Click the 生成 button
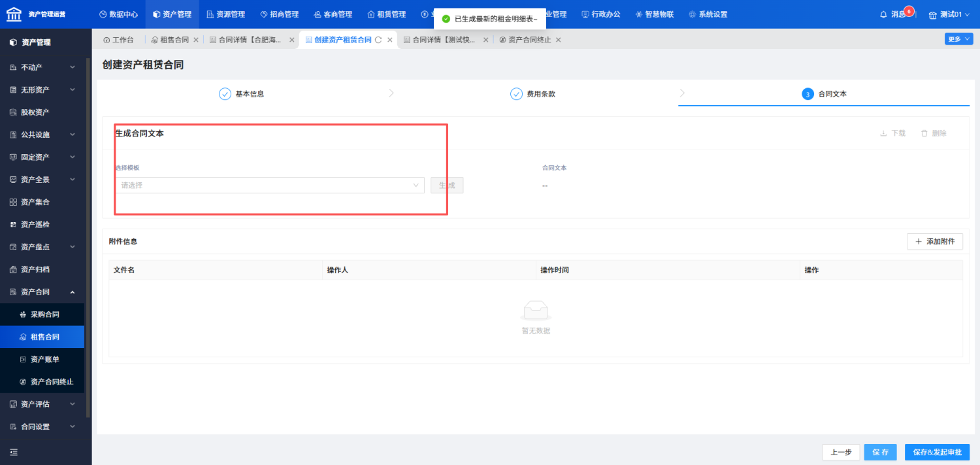 point(447,185)
